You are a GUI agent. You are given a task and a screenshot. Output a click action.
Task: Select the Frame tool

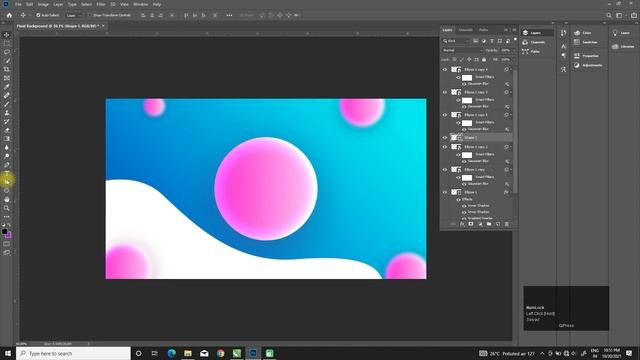7,78
